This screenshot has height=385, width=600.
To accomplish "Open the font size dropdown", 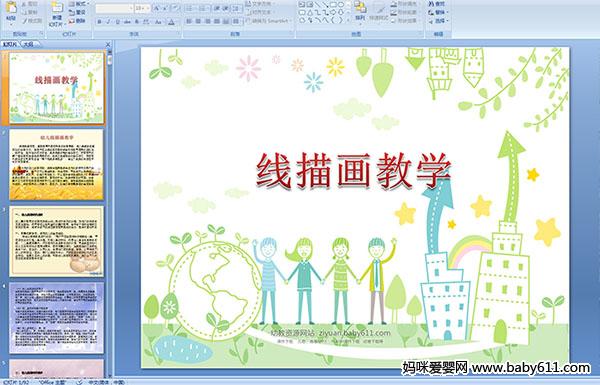I will pos(142,8).
